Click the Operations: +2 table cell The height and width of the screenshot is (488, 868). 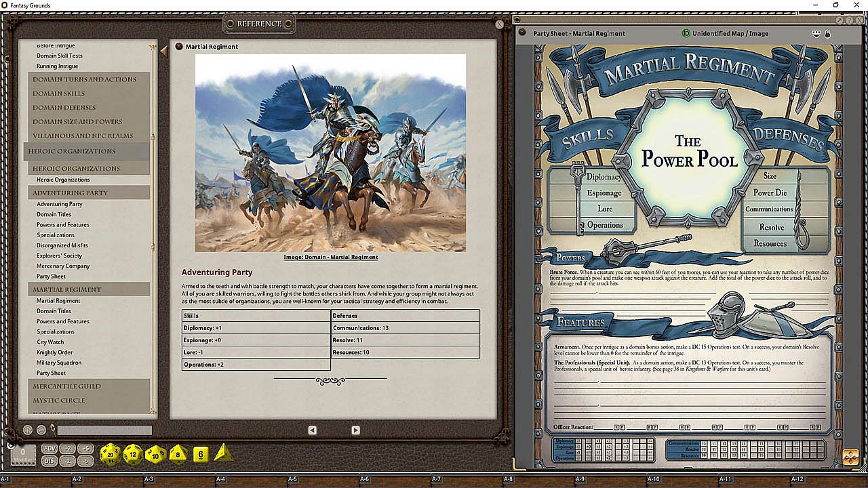256,365
